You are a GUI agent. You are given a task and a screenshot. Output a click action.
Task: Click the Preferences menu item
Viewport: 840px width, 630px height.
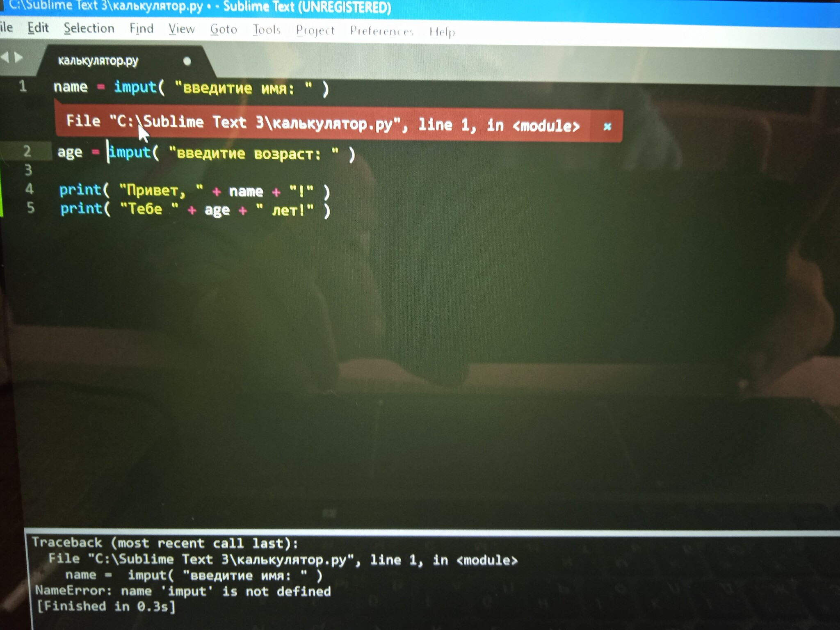pyautogui.click(x=381, y=30)
